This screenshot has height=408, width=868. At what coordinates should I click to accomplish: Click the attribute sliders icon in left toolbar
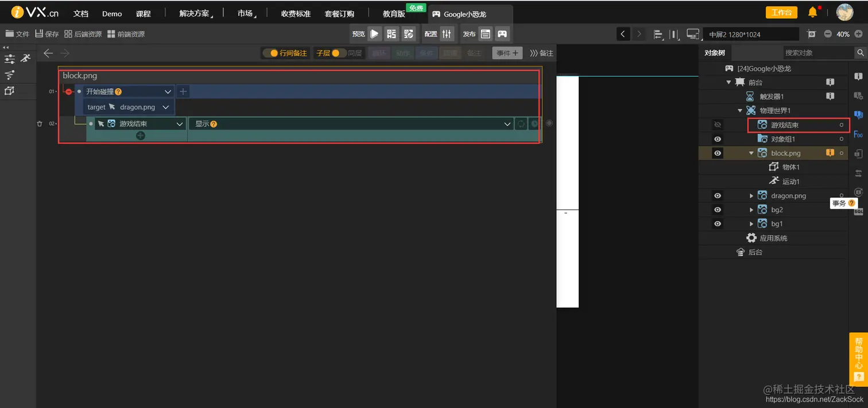pos(9,59)
